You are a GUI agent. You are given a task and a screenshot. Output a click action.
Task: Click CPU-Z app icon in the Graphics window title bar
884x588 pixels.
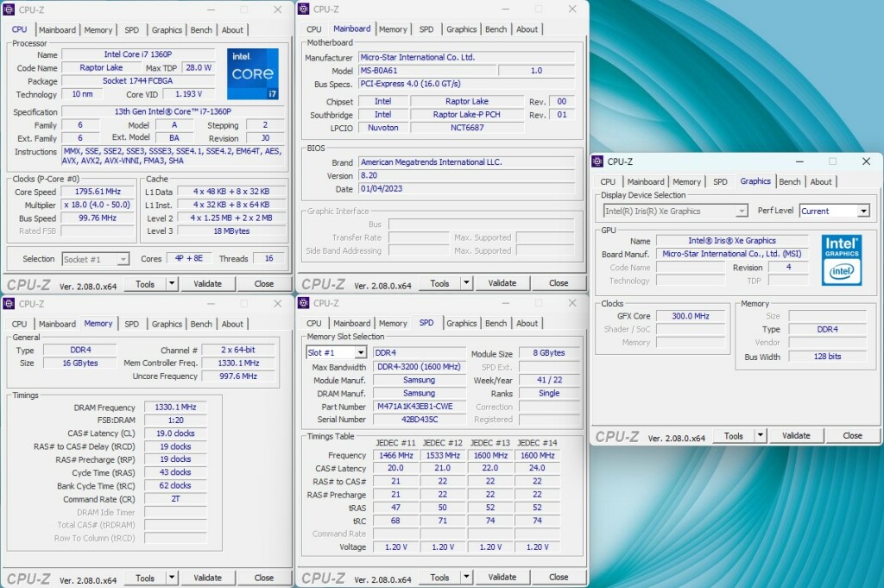597,161
